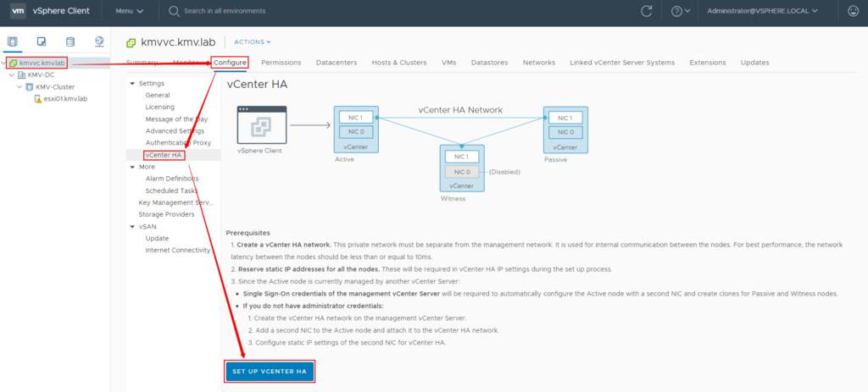The width and height of the screenshot is (868, 392).
Task: Open Storage Providers
Action: pos(167,214)
